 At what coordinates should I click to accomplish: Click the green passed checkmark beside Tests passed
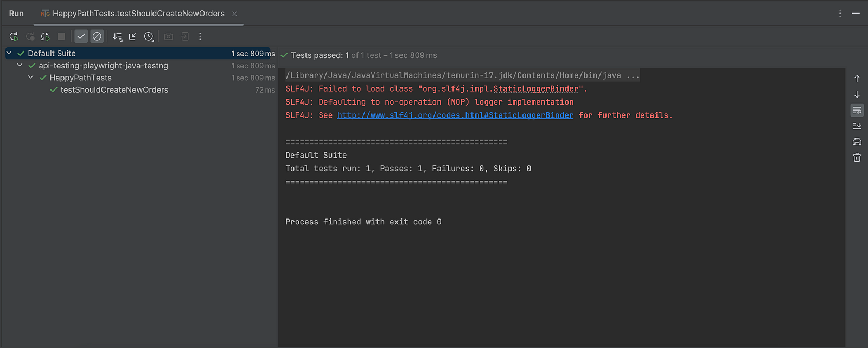[x=284, y=55]
